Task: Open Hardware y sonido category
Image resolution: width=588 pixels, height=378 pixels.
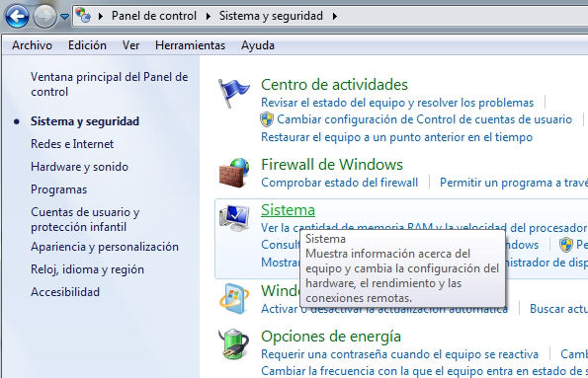Action: pos(79,167)
